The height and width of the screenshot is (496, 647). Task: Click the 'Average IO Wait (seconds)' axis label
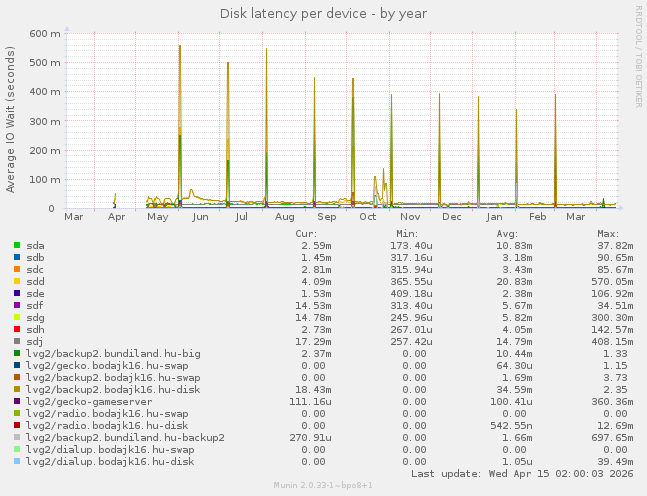(10, 119)
